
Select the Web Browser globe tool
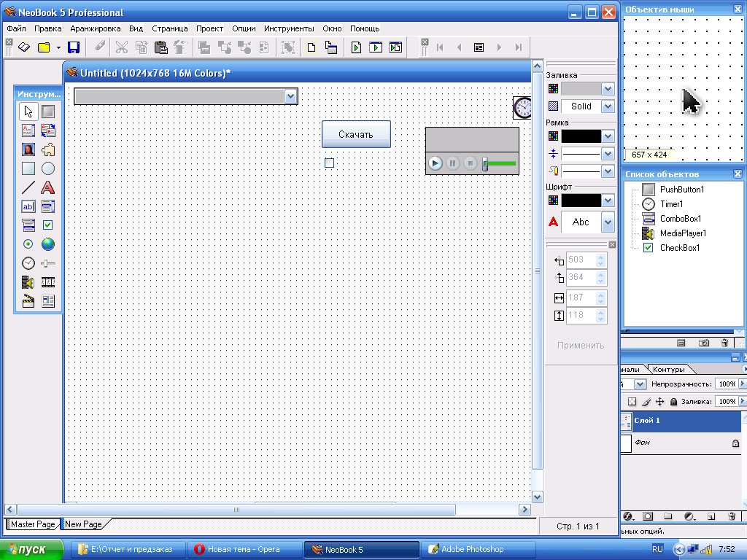(x=48, y=244)
